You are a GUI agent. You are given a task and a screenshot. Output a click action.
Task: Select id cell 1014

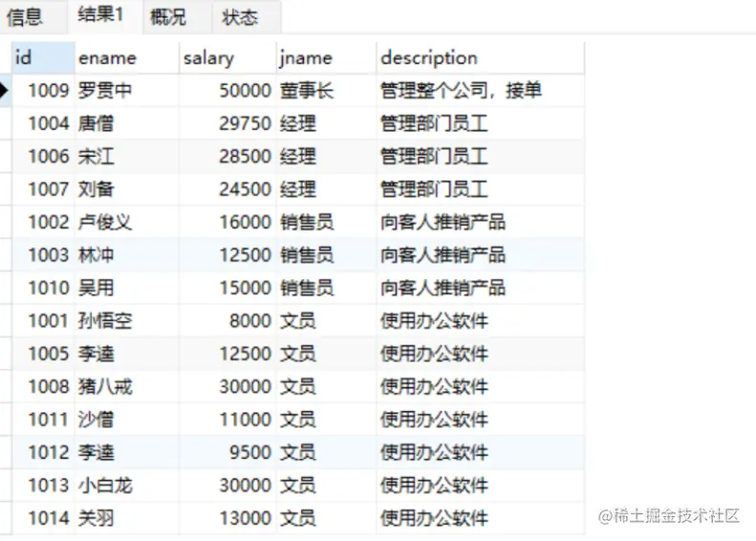click(x=43, y=518)
